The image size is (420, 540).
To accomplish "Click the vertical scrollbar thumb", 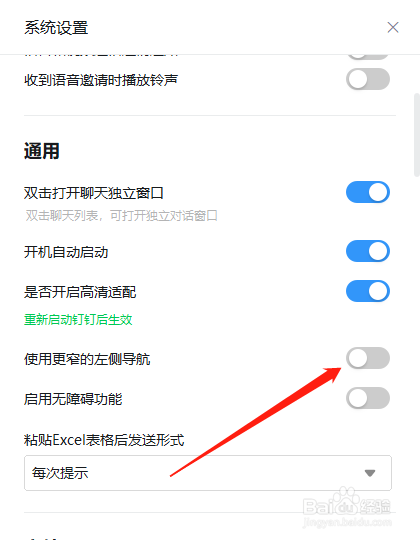I will (417, 135).
